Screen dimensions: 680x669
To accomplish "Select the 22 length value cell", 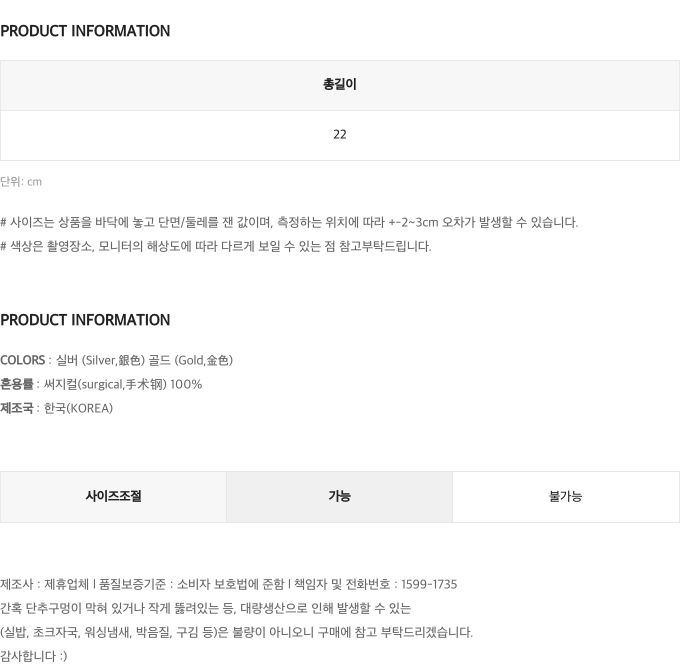I will [x=340, y=135].
